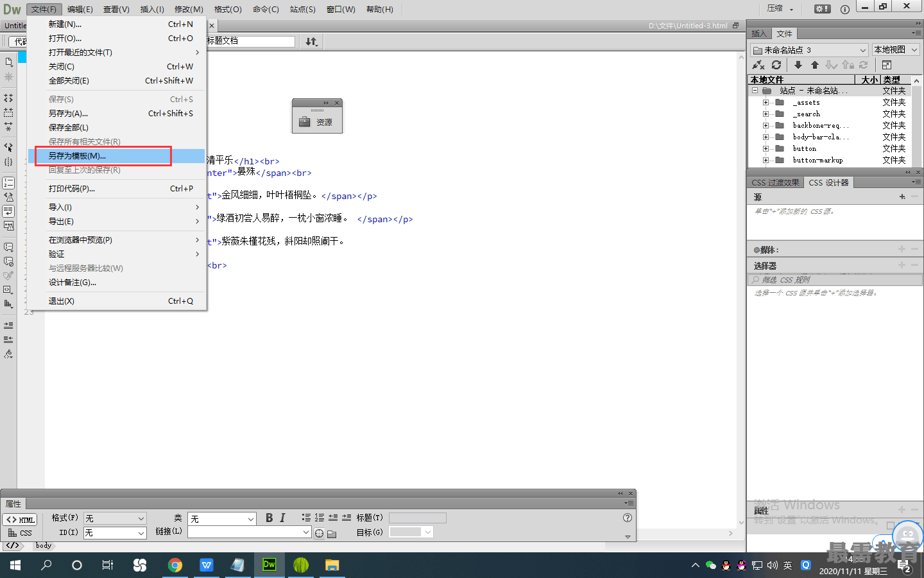Expand 打开最近的文件(T) submenu

point(117,53)
